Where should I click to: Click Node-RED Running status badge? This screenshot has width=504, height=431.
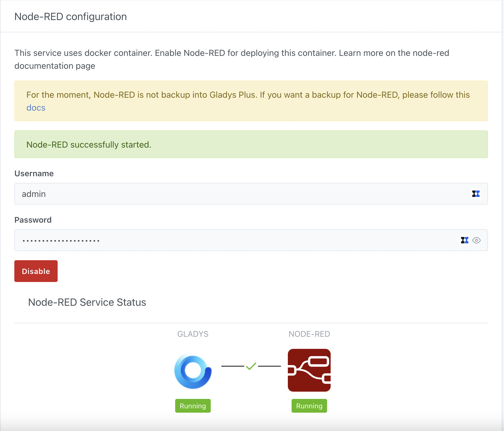point(309,406)
